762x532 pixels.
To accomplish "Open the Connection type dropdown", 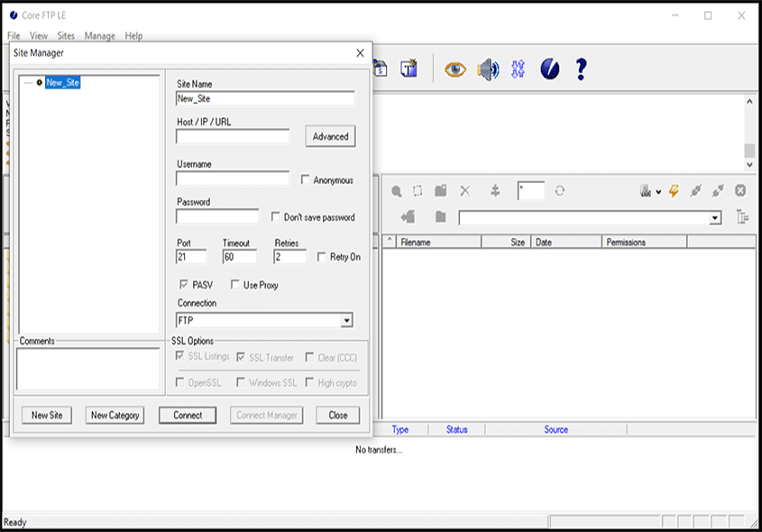I will tap(346, 321).
